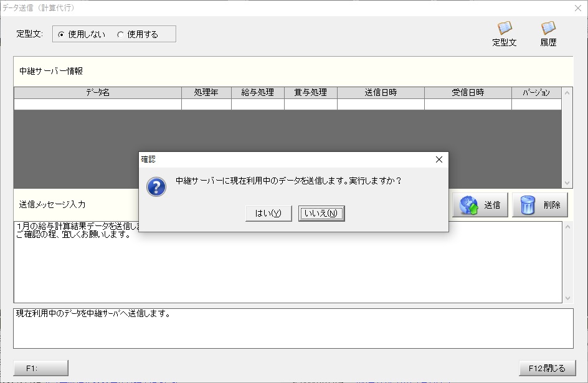Image resolution: width=588 pixels, height=383 pixels.
Task: Click F12:閉じる button
Action: pos(547,368)
